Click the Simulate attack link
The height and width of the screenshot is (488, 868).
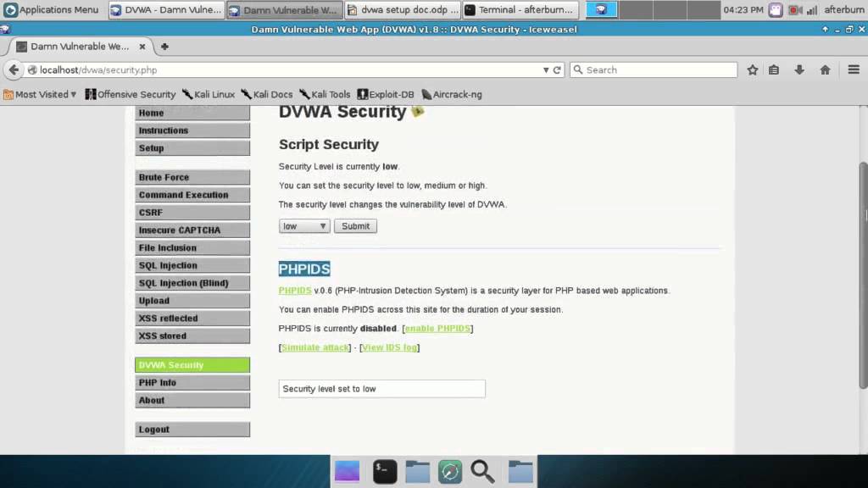(315, 347)
